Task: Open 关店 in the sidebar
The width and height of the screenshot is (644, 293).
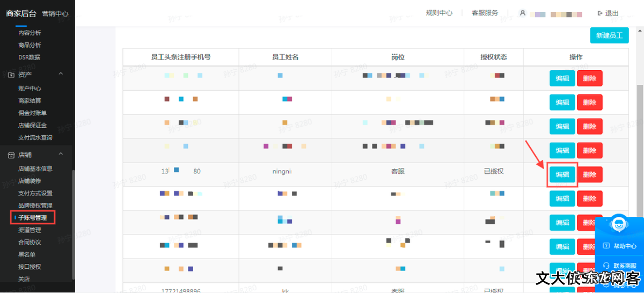Action: [24, 279]
